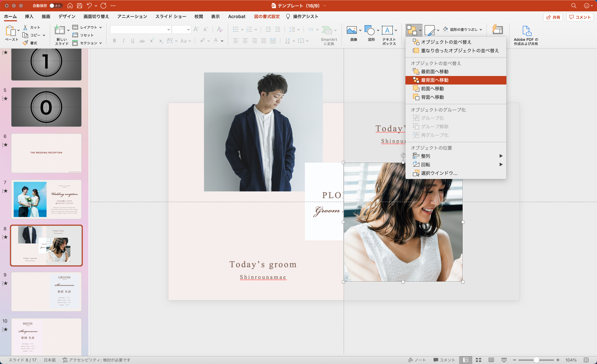Expand the コピー copy dropdown arrow
The width and height of the screenshot is (597, 364).
(44, 35)
